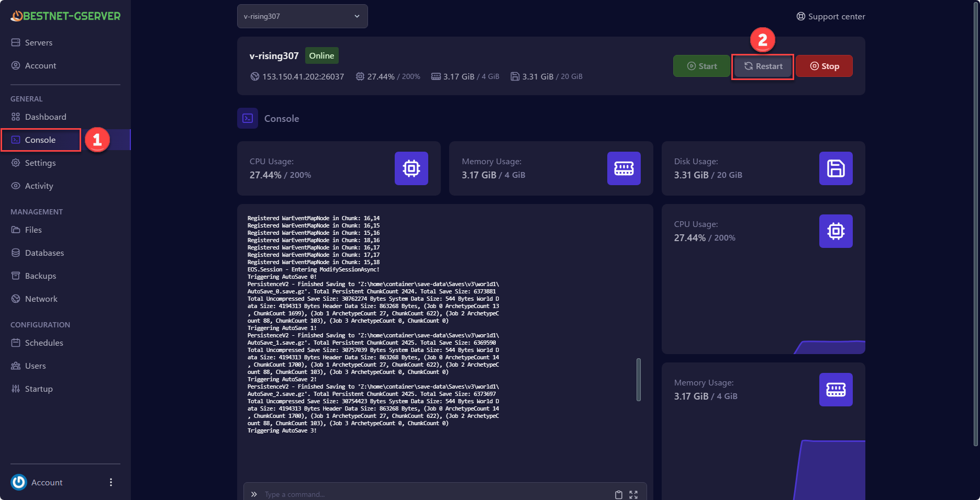Focus the Type a command input field
Image resolution: width=980 pixels, height=500 pixels.
click(x=437, y=494)
